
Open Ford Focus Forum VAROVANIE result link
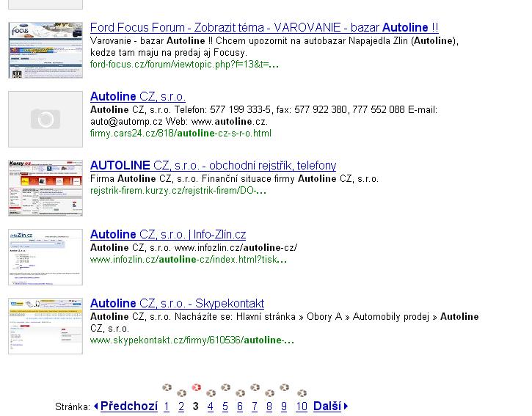264,28
